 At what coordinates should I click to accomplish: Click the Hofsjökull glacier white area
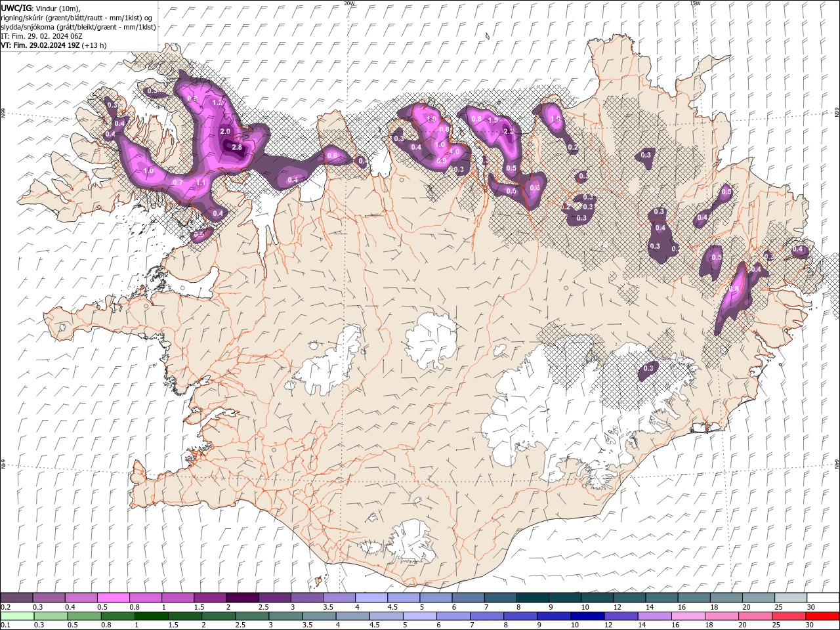pos(431,340)
